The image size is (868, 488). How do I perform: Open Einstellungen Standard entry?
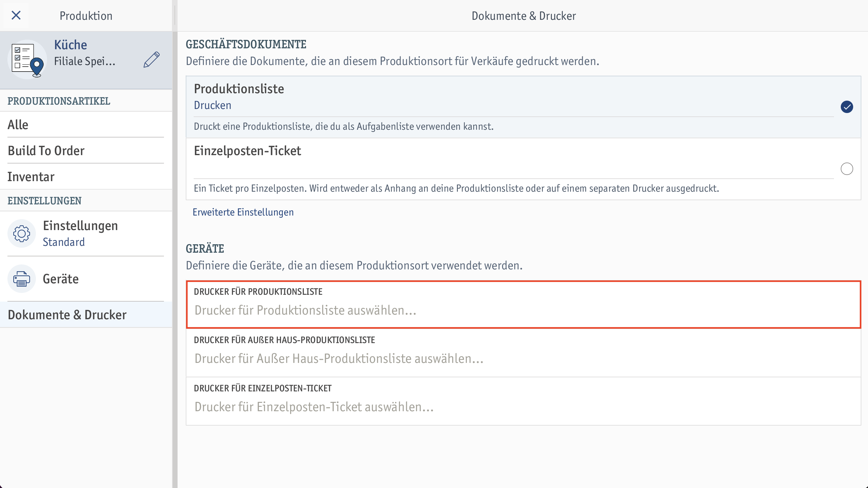point(86,233)
